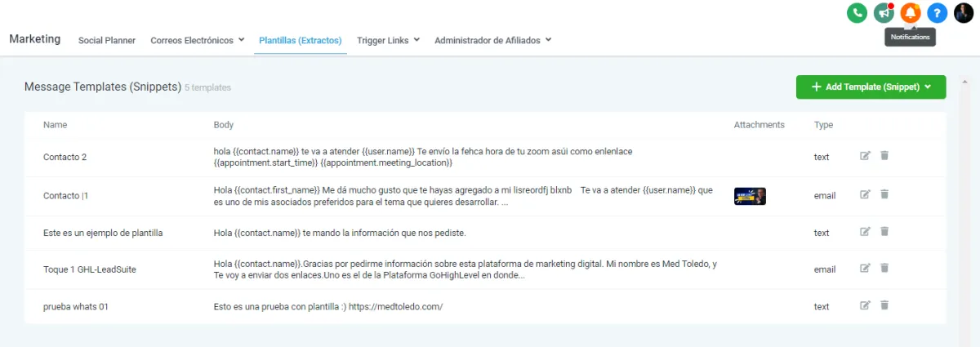Image resolution: width=980 pixels, height=347 pixels.
Task: Select the Plantillas (Extractos) tab
Action: point(301,40)
